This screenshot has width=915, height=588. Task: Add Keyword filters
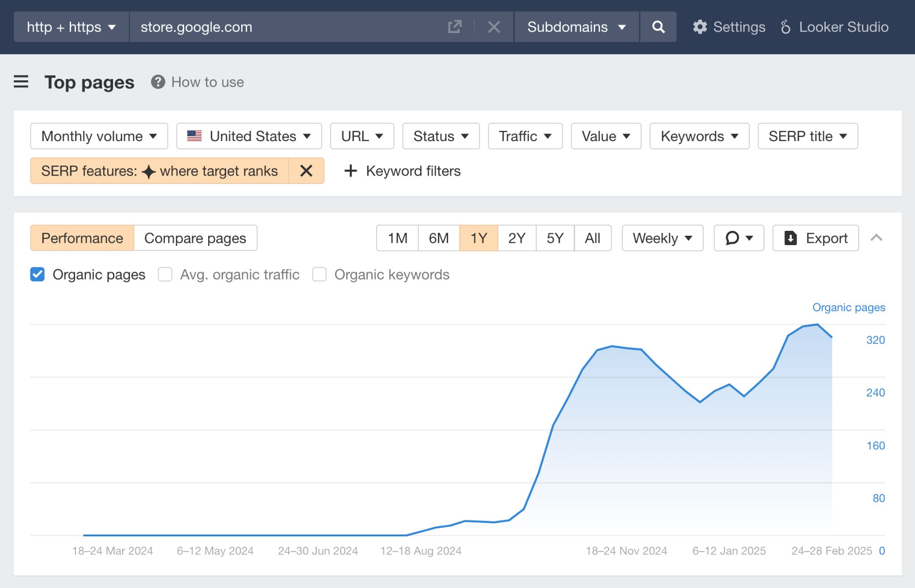[402, 171]
